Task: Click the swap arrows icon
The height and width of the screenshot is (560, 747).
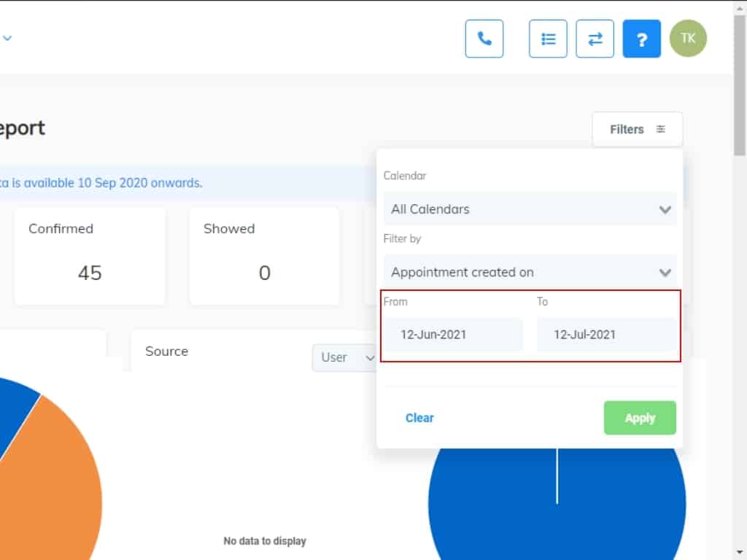Action: tap(595, 39)
